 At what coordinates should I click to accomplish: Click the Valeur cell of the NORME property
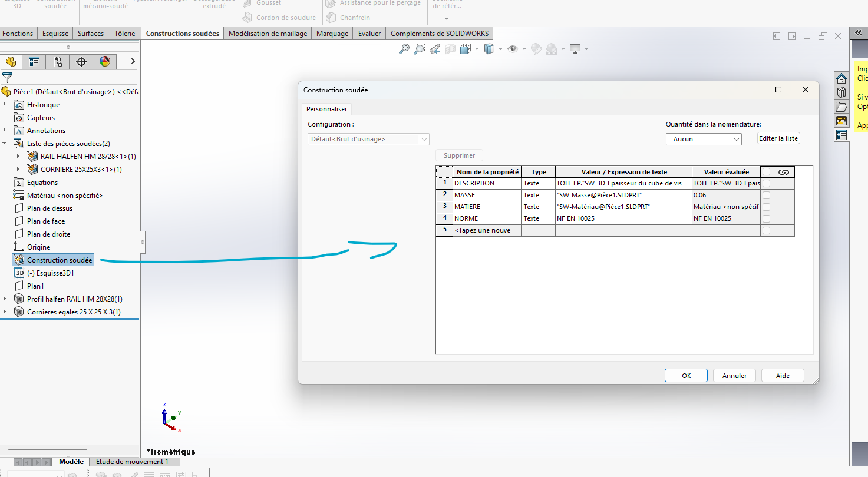[x=623, y=218]
